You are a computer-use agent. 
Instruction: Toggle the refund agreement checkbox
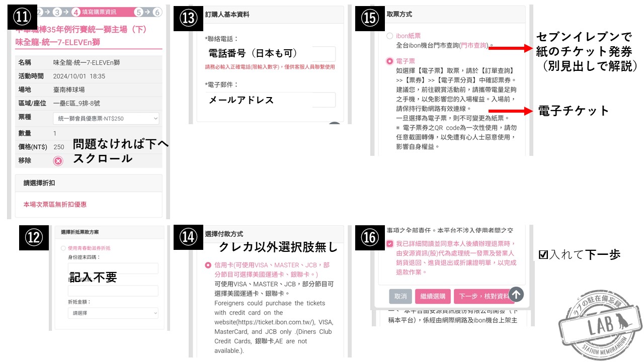click(390, 244)
